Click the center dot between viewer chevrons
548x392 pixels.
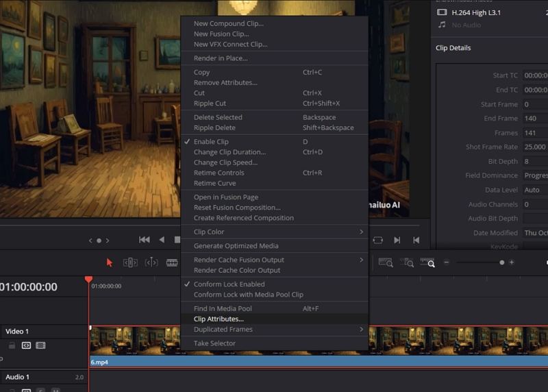[x=99, y=241]
